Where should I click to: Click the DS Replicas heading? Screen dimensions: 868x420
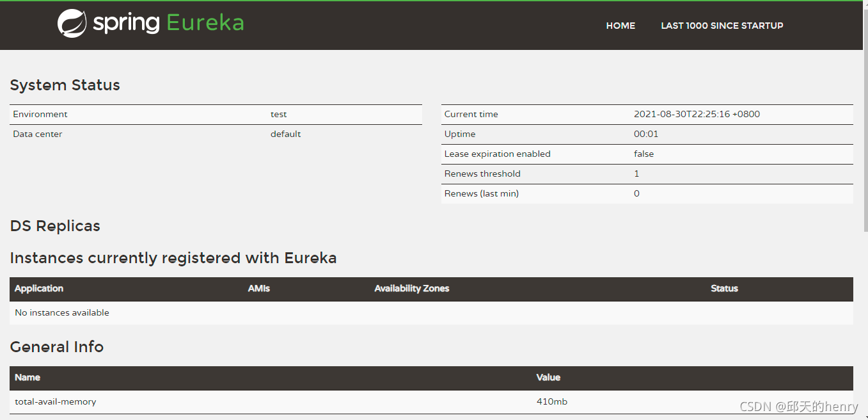(55, 226)
